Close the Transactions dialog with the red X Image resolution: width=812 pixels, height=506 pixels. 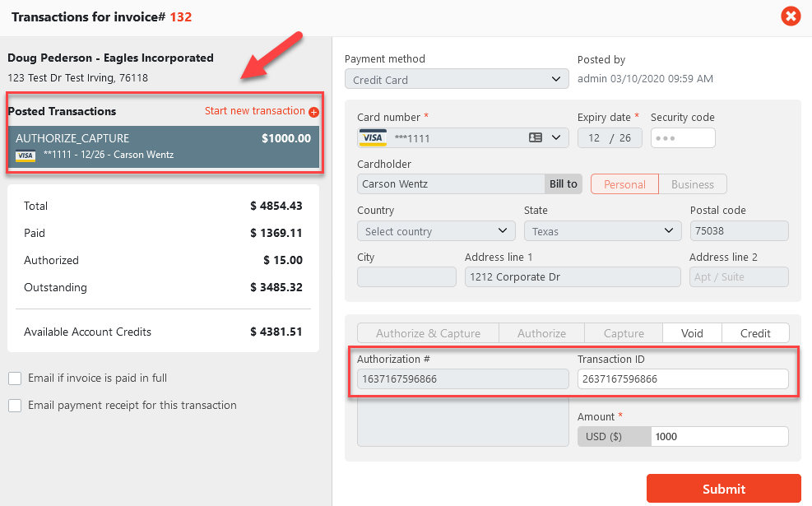(x=791, y=16)
